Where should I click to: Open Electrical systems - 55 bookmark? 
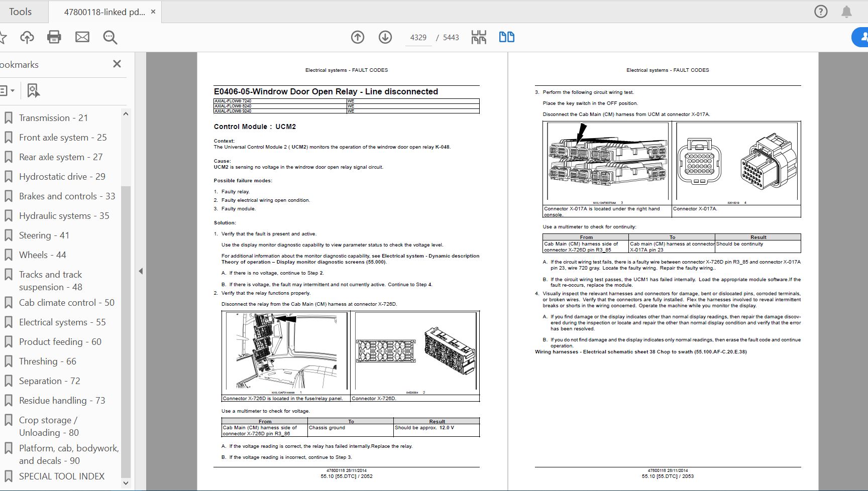coord(62,322)
